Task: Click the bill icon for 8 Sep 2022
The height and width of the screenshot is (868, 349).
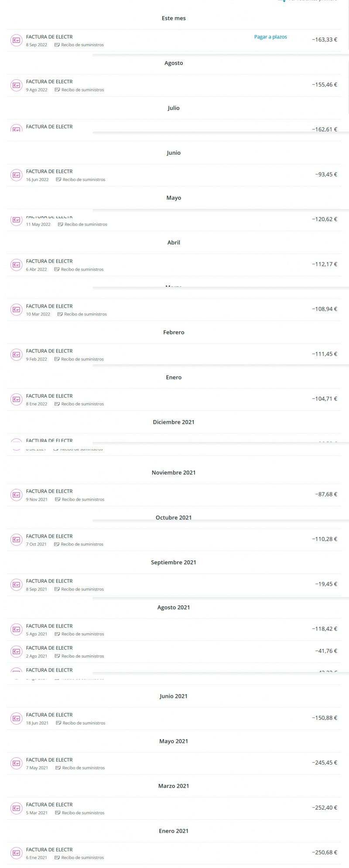Action: coord(16,41)
